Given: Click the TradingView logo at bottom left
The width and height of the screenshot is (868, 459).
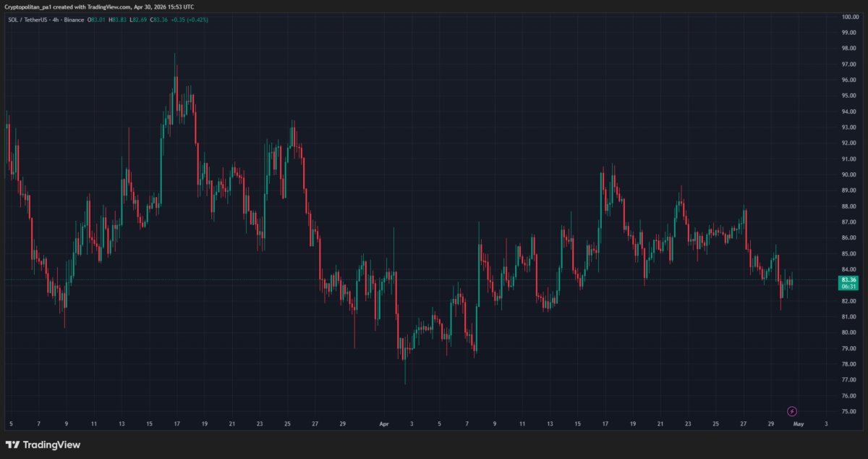Looking at the screenshot, I should pos(43,445).
